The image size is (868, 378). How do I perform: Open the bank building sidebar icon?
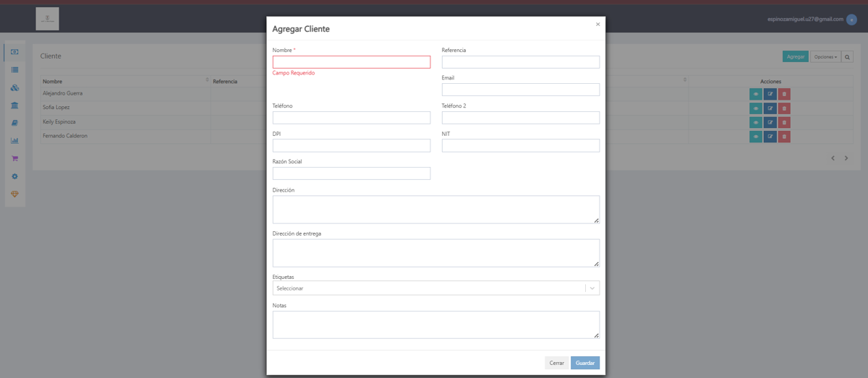tap(14, 106)
